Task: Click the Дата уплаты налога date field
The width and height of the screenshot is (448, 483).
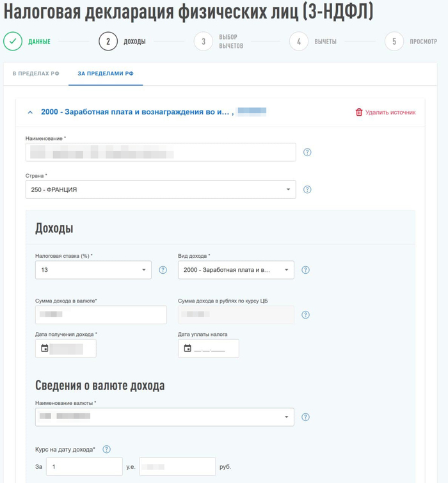Action: (x=208, y=349)
